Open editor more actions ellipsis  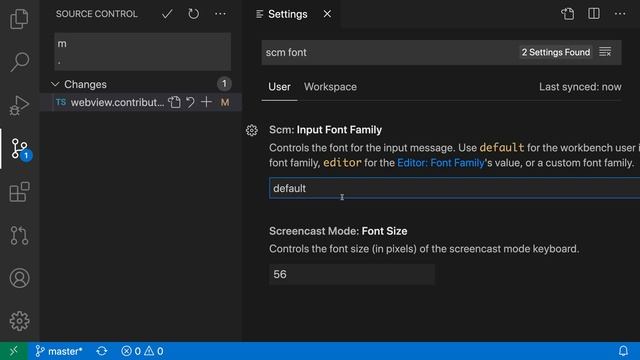(620, 14)
